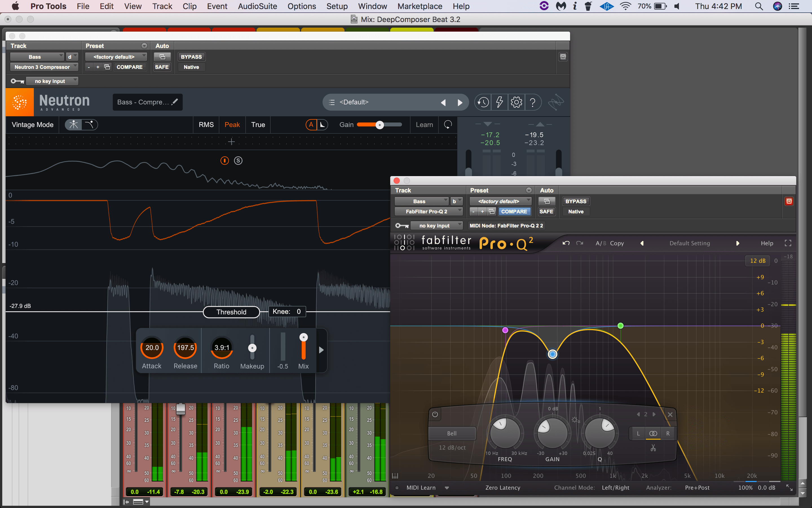Select Peak detection mode
This screenshot has height=508, width=812.
tap(232, 125)
